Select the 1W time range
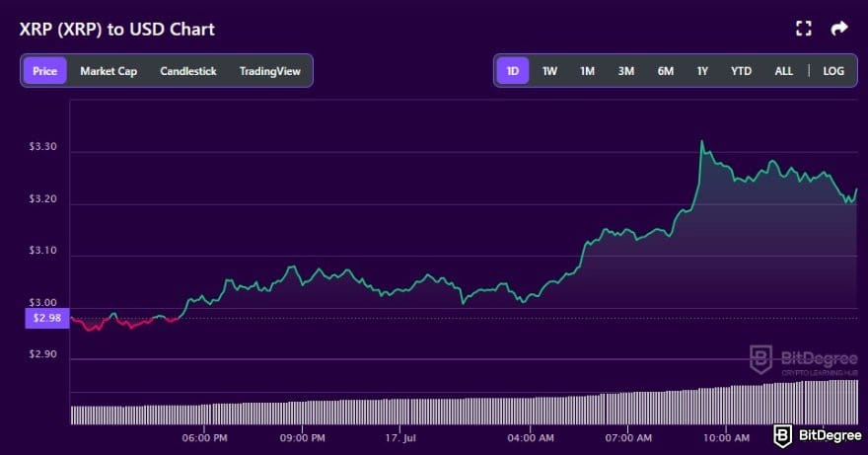Screen dimensions: 868x455 (549, 71)
